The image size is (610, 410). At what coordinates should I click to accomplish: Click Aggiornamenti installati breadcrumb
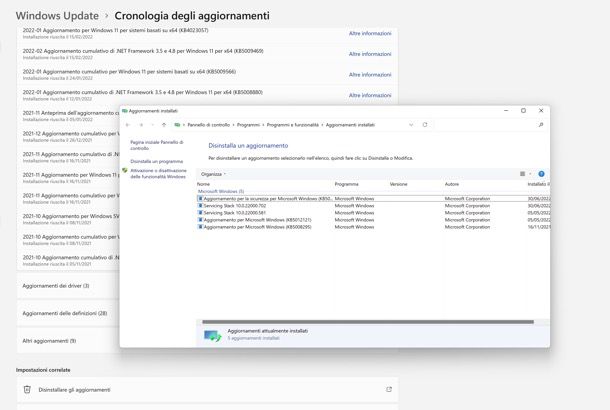coord(350,125)
